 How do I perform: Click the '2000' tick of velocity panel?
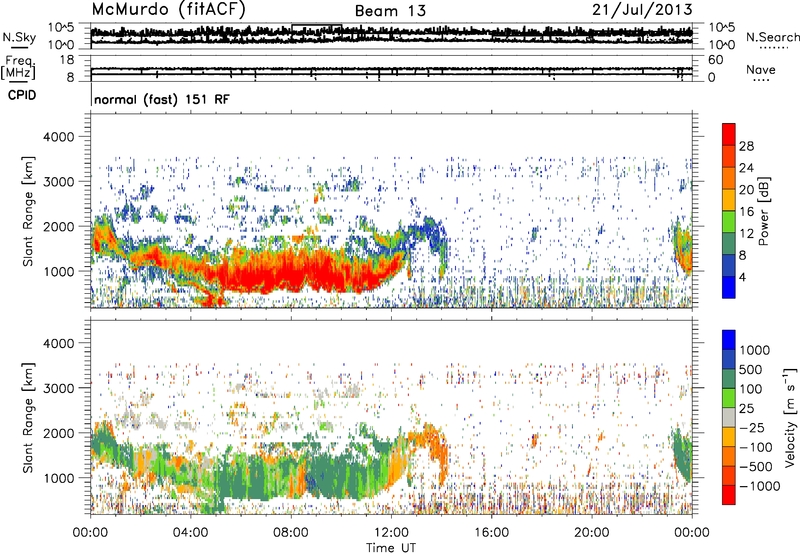tap(59, 433)
